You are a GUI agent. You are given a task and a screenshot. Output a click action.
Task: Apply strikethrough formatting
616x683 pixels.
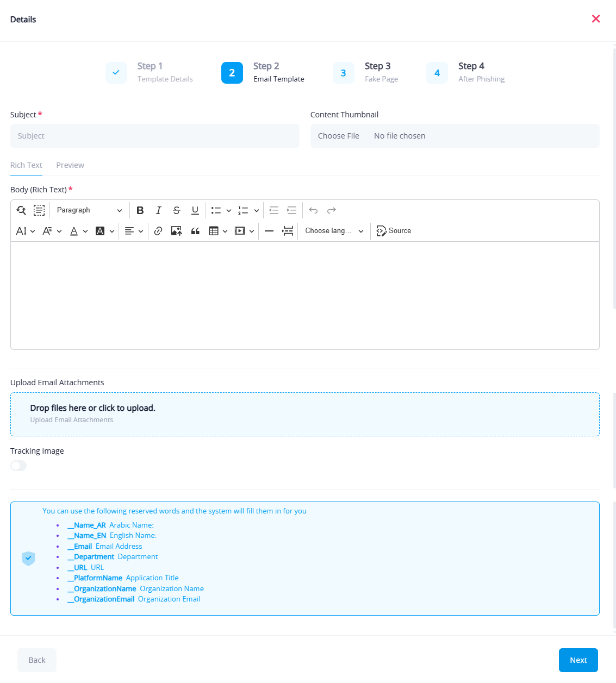tap(177, 210)
